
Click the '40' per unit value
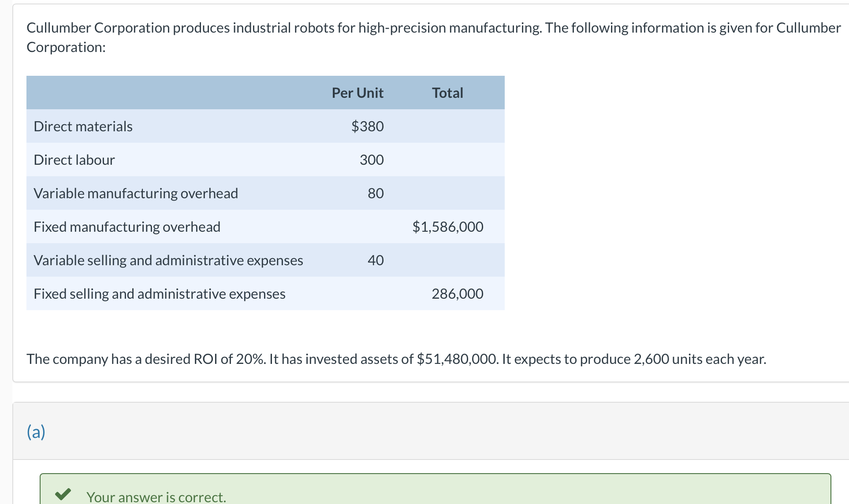[x=376, y=260]
